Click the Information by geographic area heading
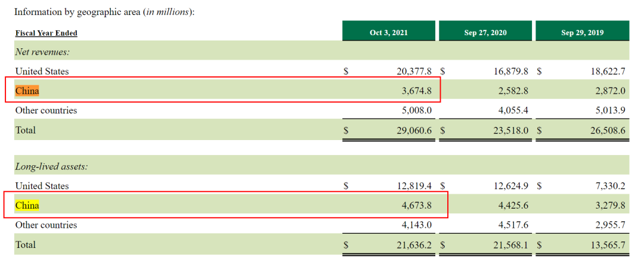Screen dimensions: 644x276 tap(104, 11)
